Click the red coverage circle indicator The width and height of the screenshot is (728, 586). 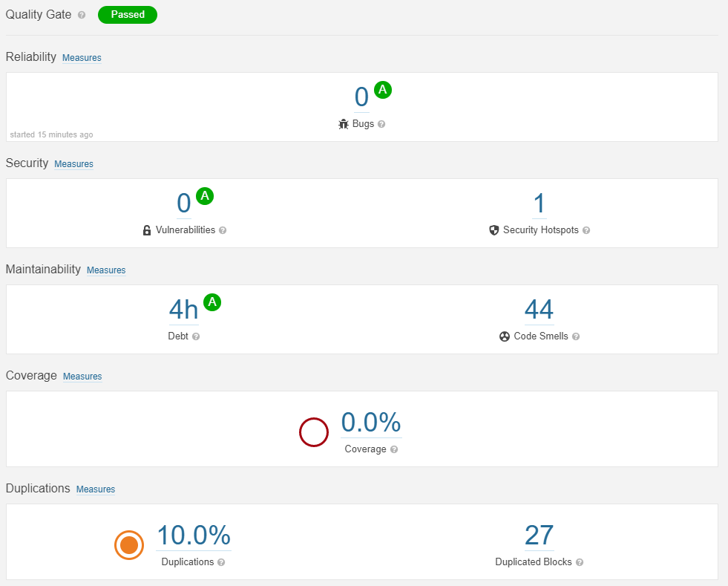tap(314, 432)
